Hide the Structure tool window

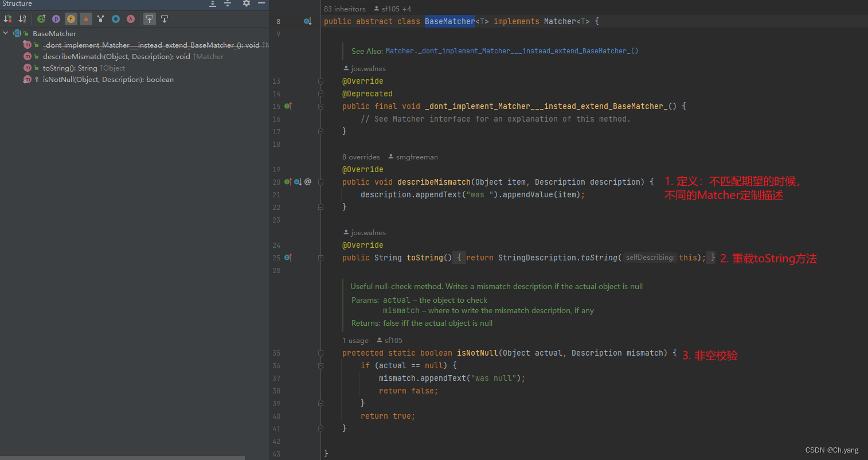[261, 3]
